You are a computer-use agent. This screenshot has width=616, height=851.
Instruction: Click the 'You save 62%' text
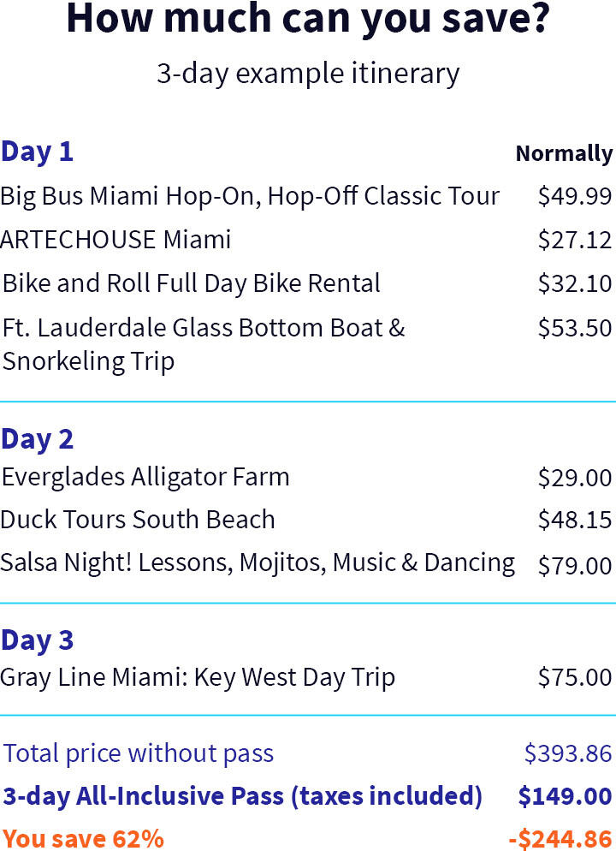(x=83, y=838)
